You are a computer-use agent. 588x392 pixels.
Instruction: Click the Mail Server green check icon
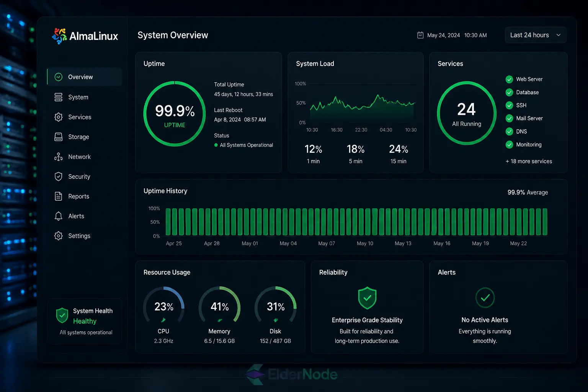pyautogui.click(x=510, y=118)
